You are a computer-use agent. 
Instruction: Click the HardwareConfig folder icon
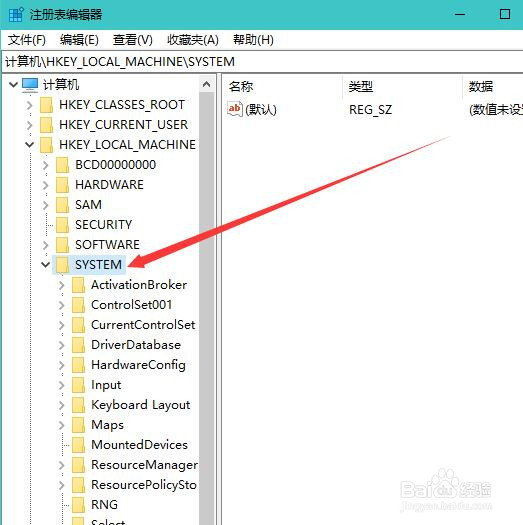(79, 365)
